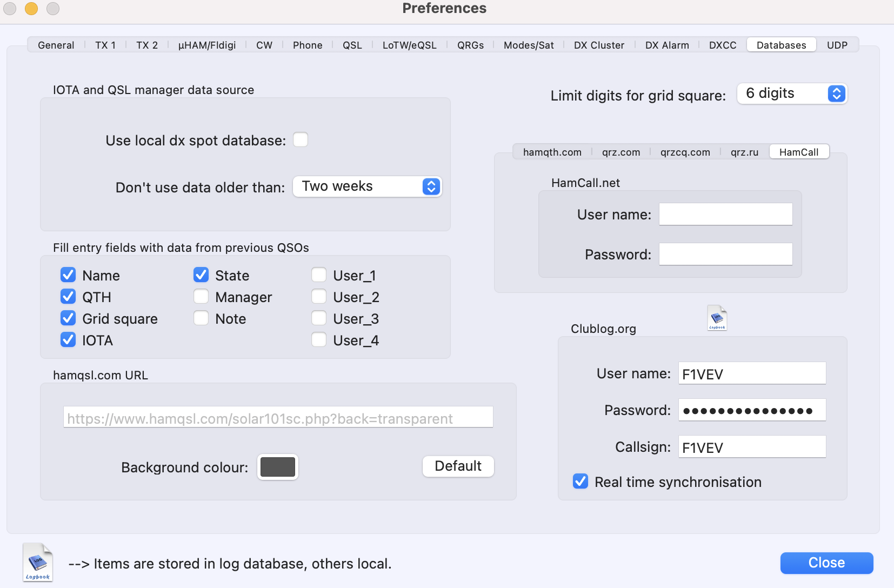Image resolution: width=894 pixels, height=588 pixels.
Task: Open the Limit digits for grid square dropdown
Action: click(792, 94)
